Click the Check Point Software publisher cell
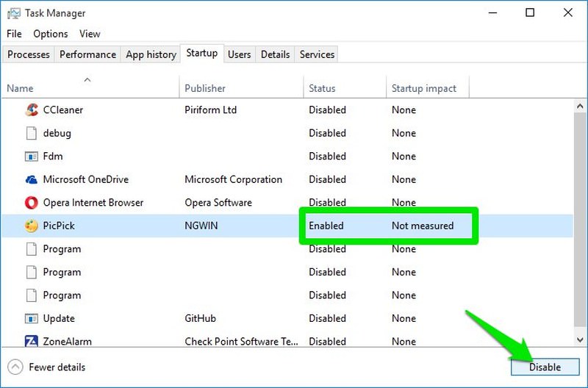The height and width of the screenshot is (388, 588). click(x=242, y=342)
